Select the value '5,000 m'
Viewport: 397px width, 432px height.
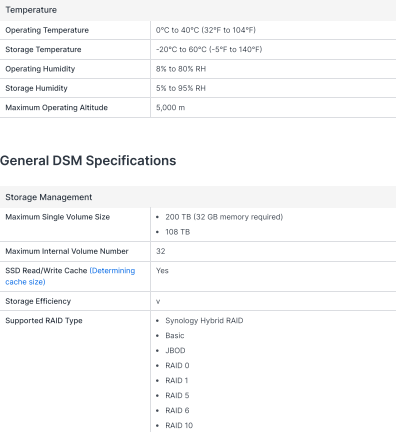(x=170, y=107)
